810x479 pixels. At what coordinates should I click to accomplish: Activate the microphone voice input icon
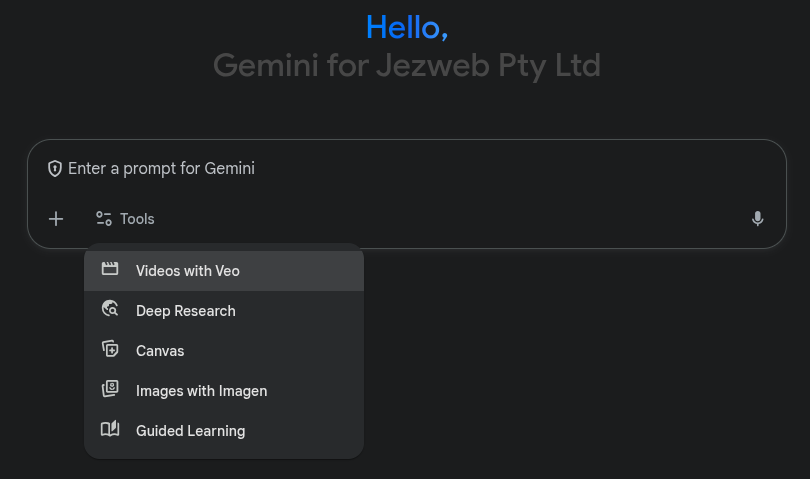pyautogui.click(x=757, y=218)
